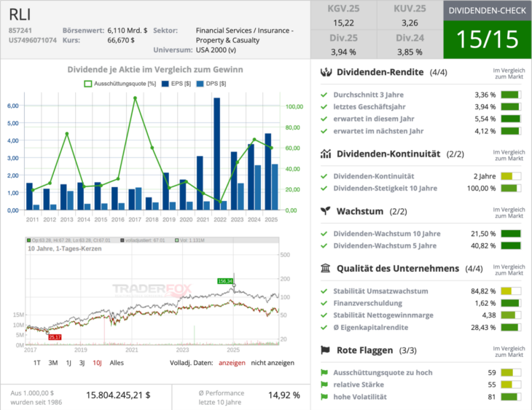Click checkmark next to Stabilität Nettogewinnmarge
Image resolution: width=532 pixels, height=410 pixels.
coord(324,315)
